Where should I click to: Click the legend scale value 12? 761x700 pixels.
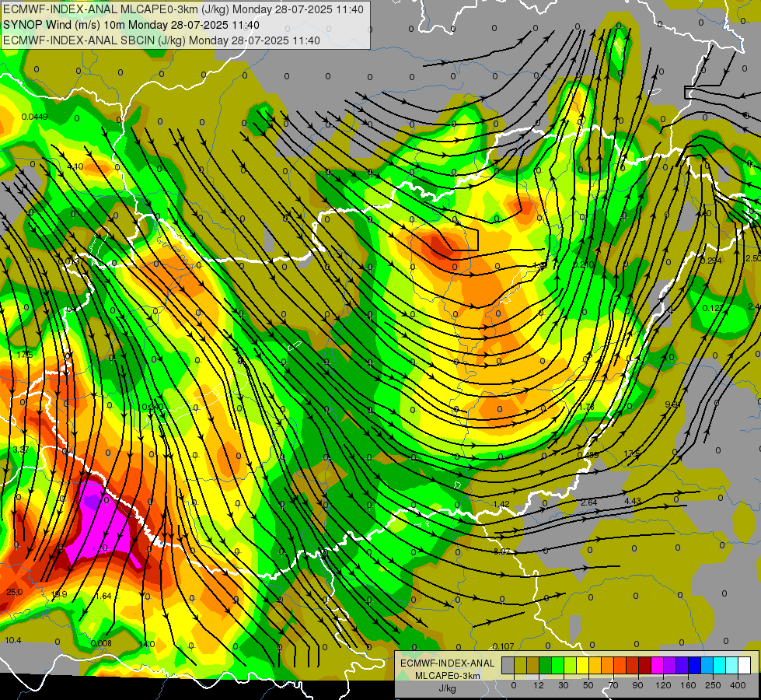click(x=539, y=685)
